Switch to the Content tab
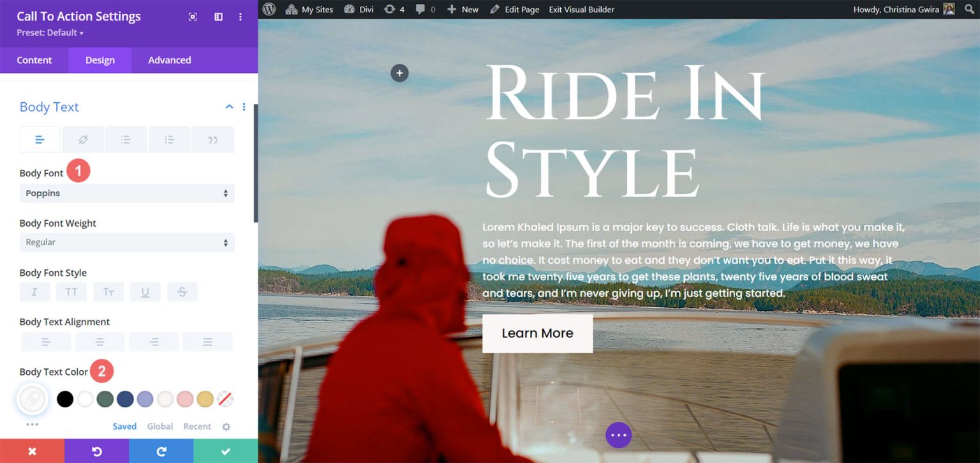Screen dimensions: 980x463 [34, 59]
